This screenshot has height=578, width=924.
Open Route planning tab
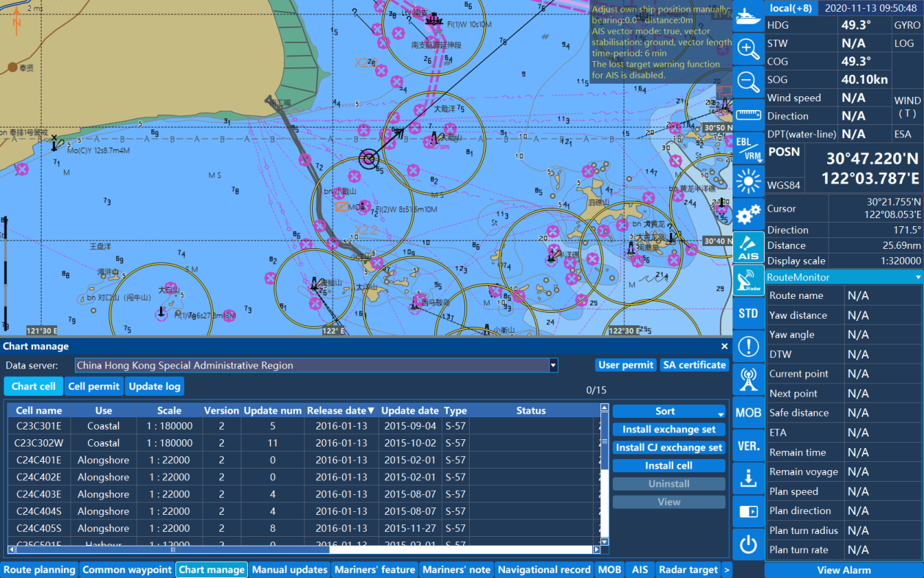[x=40, y=569]
